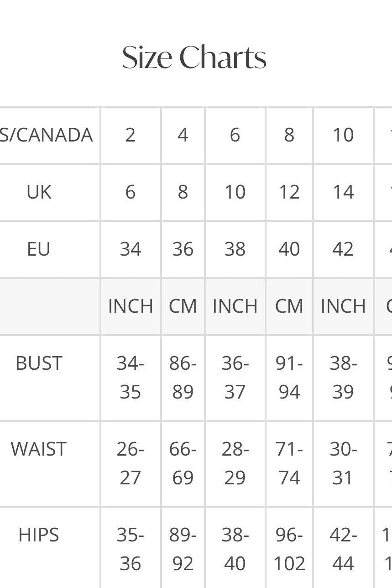The image size is (392, 588).
Task: Click the hips 96-102 cm cell
Action: [x=289, y=549]
